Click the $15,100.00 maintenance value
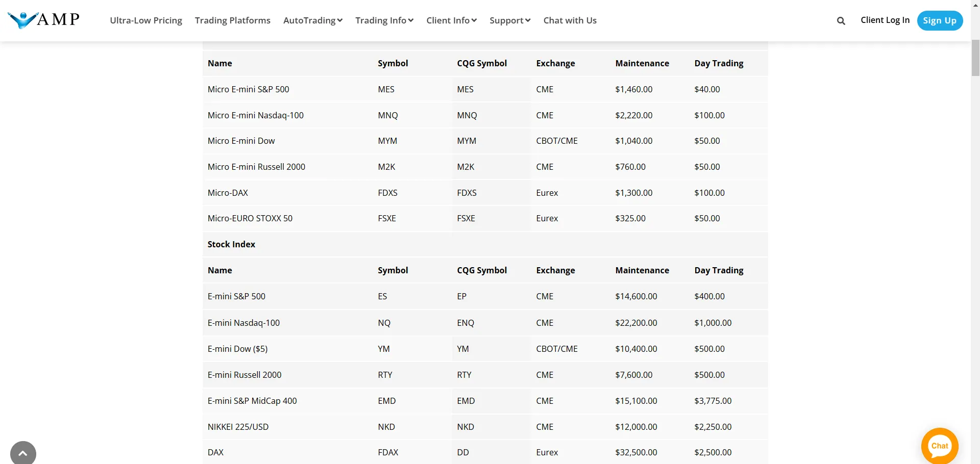This screenshot has width=980, height=464. click(x=636, y=401)
